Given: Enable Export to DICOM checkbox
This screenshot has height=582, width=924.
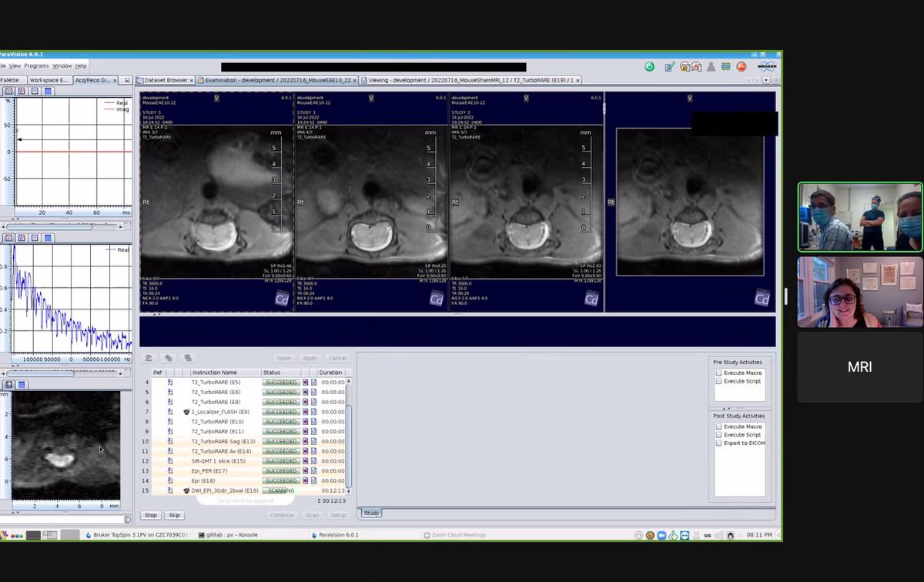Looking at the screenshot, I should [719, 443].
